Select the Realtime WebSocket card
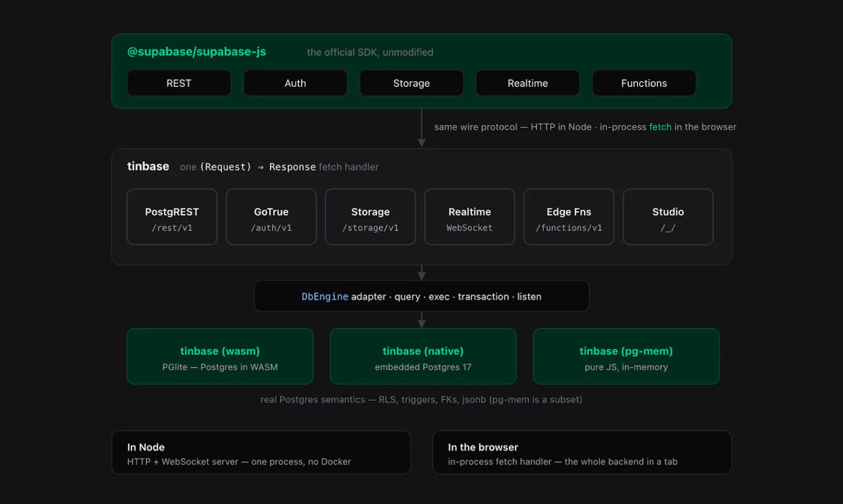The height and width of the screenshot is (504, 843). tap(469, 217)
